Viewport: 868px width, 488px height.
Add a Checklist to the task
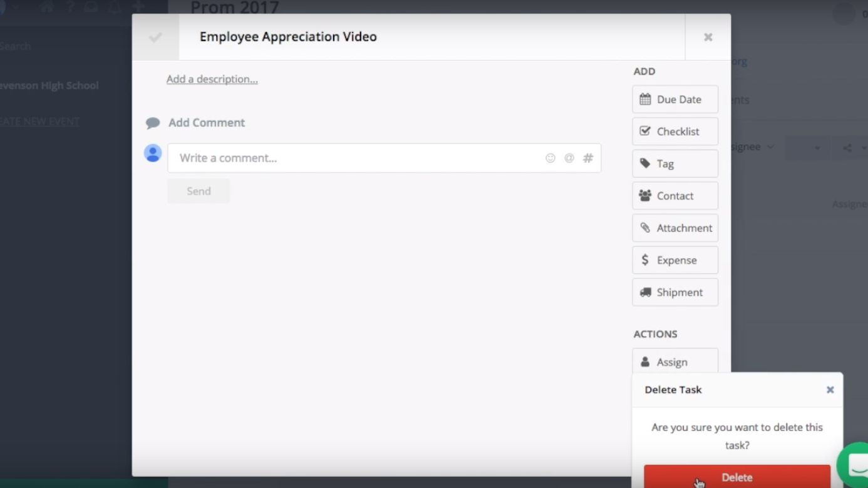click(x=674, y=131)
